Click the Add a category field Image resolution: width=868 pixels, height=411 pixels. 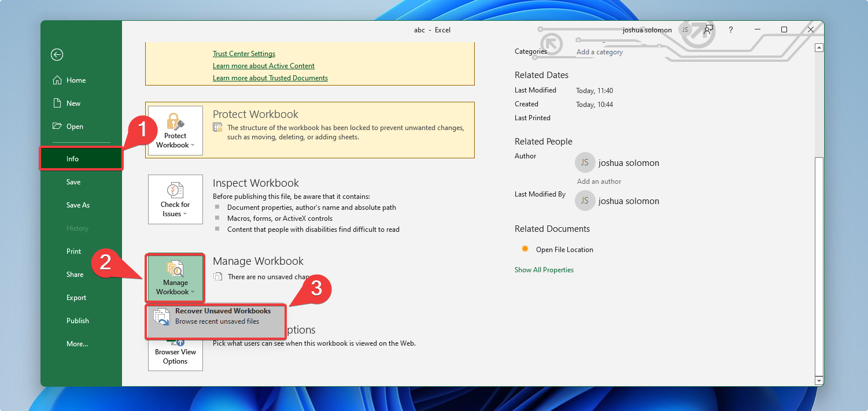(x=600, y=51)
